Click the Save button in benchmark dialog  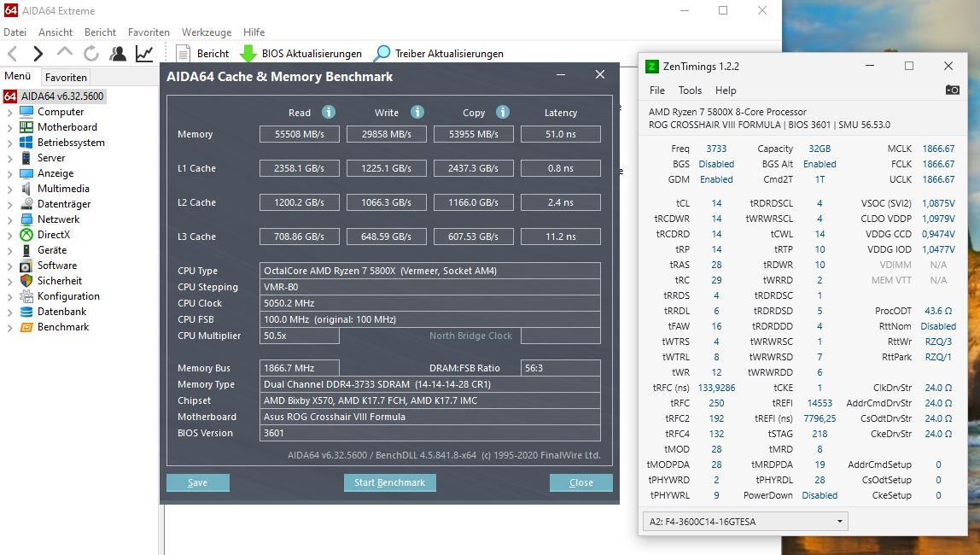coord(197,482)
